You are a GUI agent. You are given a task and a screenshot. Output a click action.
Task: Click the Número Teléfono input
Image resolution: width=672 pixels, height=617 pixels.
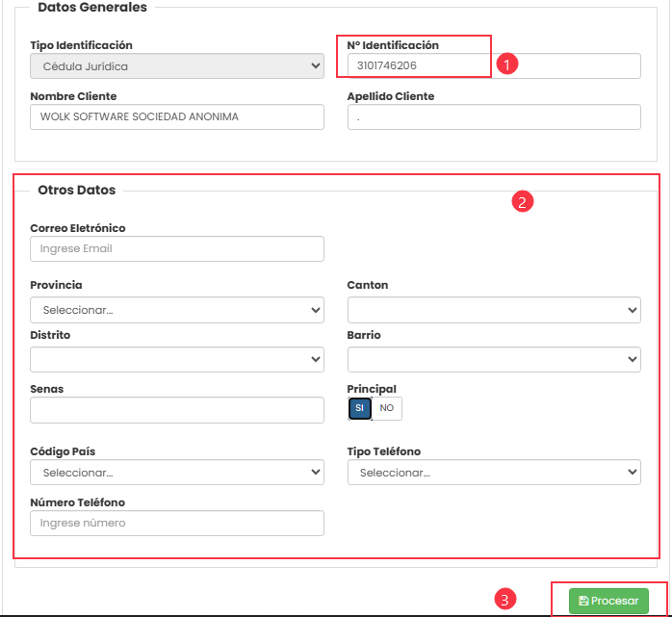(x=177, y=523)
